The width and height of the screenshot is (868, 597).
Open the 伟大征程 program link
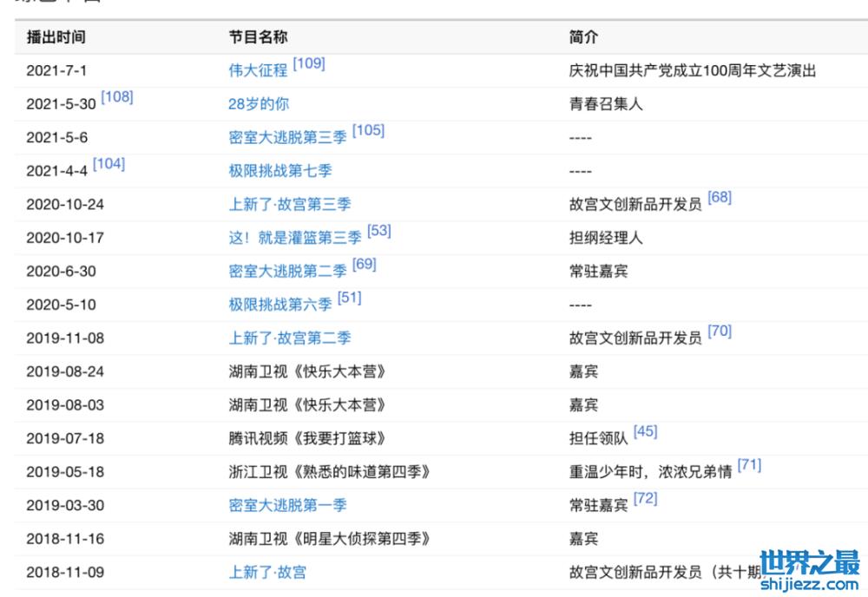point(258,71)
